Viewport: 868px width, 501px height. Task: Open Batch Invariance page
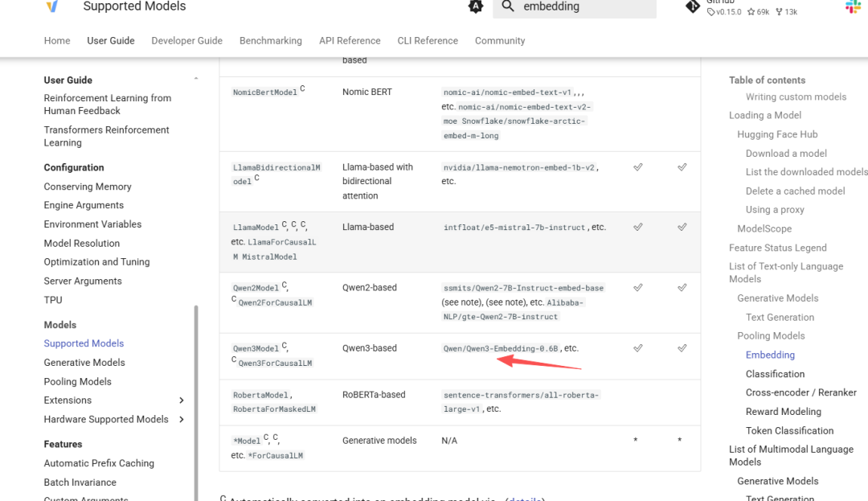tap(80, 483)
